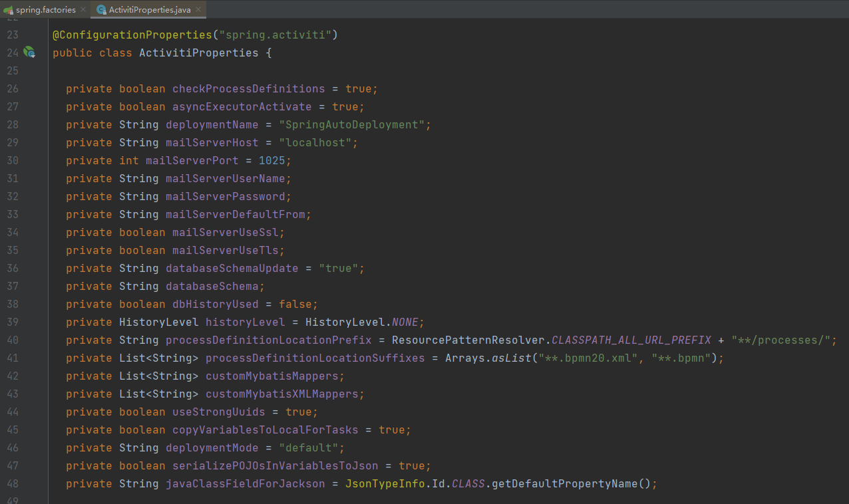Click the public keyword on line 24

pyautogui.click(x=73, y=53)
